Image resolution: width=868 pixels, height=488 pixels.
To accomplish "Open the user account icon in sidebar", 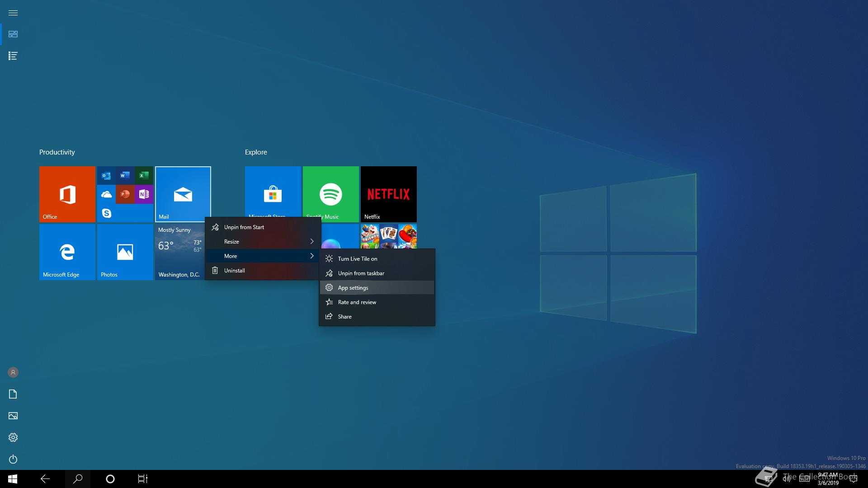I will tap(13, 372).
